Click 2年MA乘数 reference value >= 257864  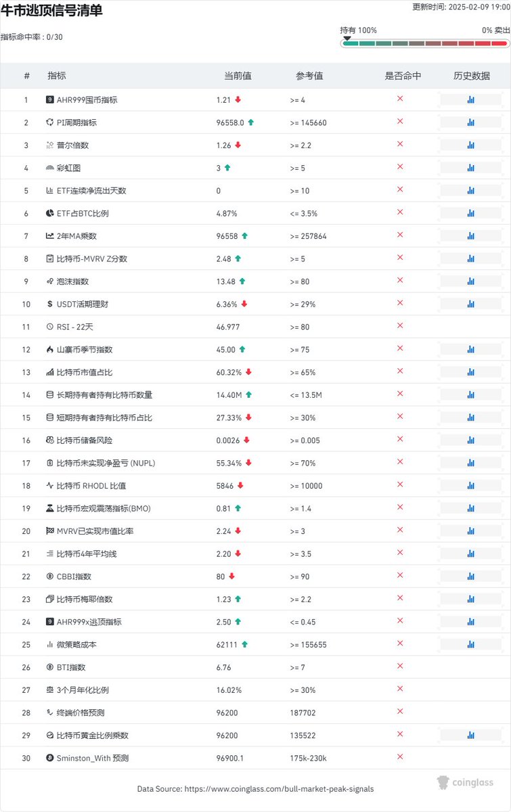tap(309, 236)
